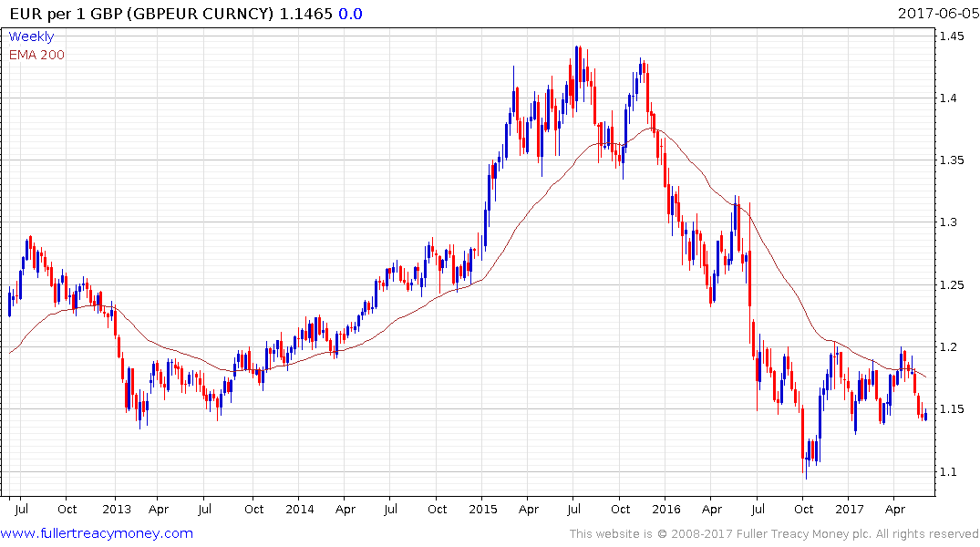Screen dimensions: 980x547
Task: Open the www.fullertreacymoney.com link
Action: tap(97, 533)
